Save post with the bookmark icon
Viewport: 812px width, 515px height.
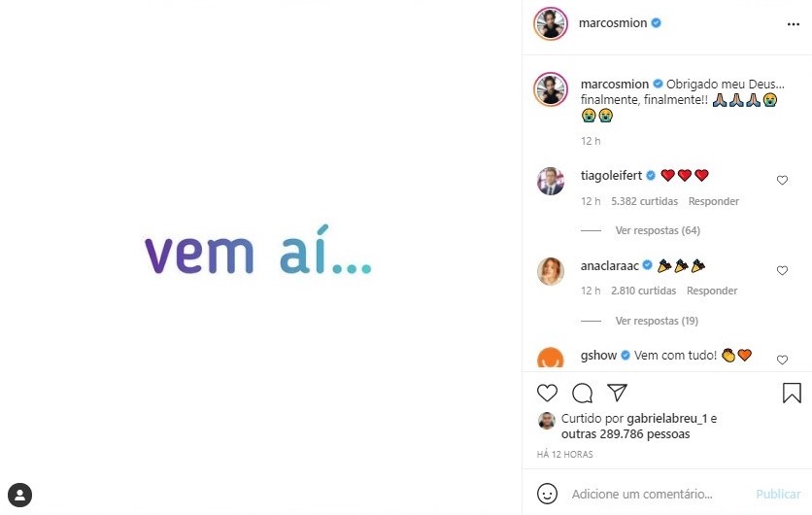point(792,393)
